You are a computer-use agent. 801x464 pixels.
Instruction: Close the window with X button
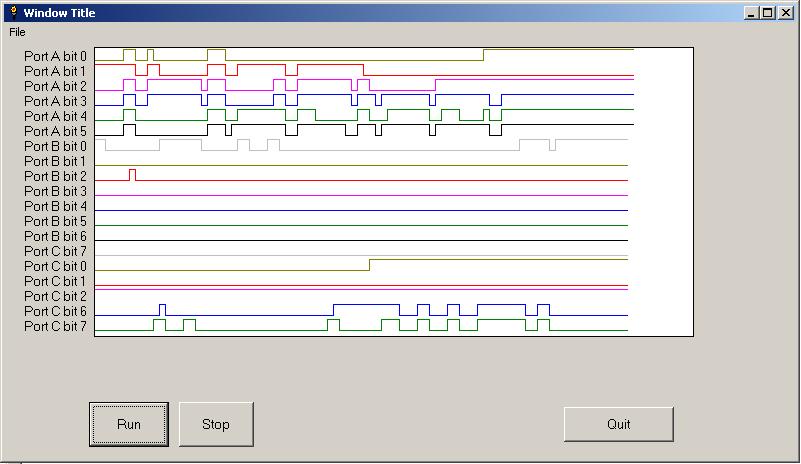tap(784, 13)
